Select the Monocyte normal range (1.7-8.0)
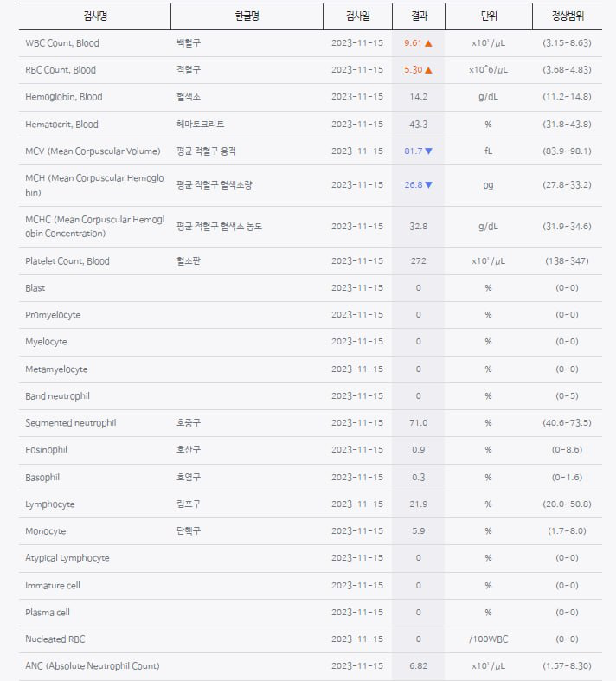The image size is (616, 681). (567, 530)
